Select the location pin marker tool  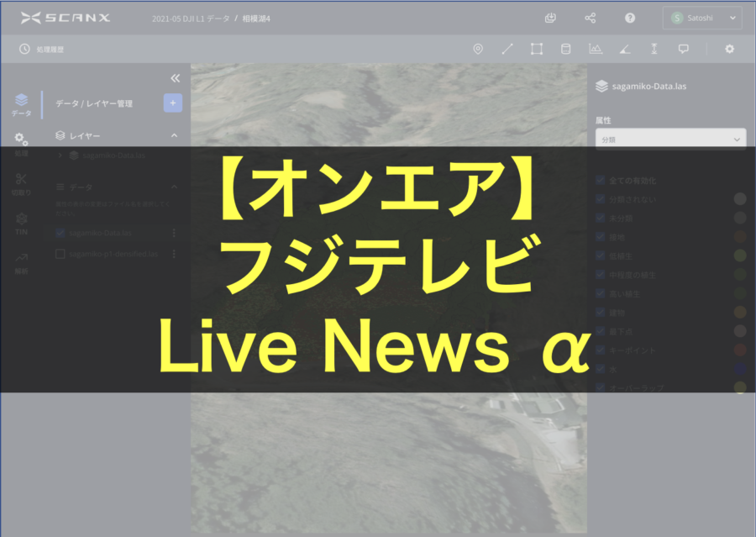478,49
